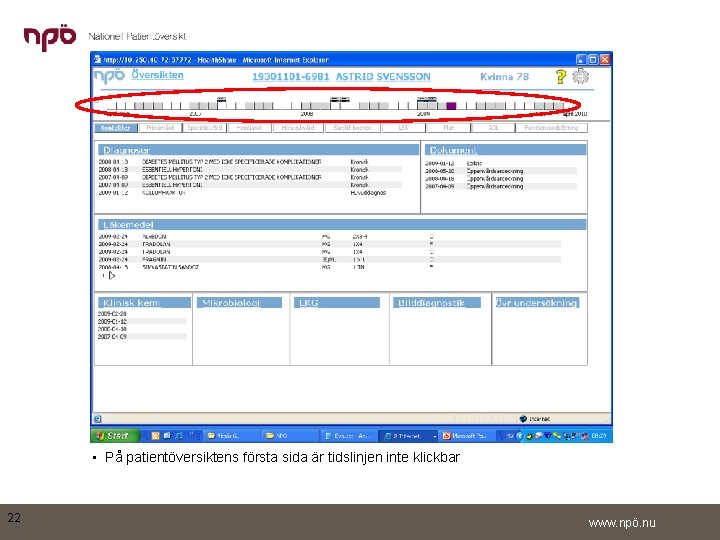Switch to the Microsoft PowerPoint taskbar button
The width and height of the screenshot is (720, 540).
(x=467, y=435)
